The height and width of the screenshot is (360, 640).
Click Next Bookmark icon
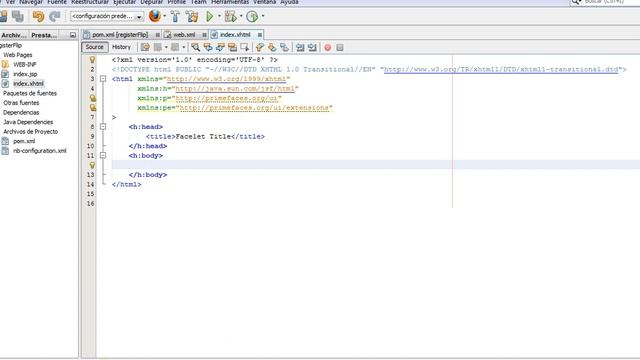tap(272, 47)
